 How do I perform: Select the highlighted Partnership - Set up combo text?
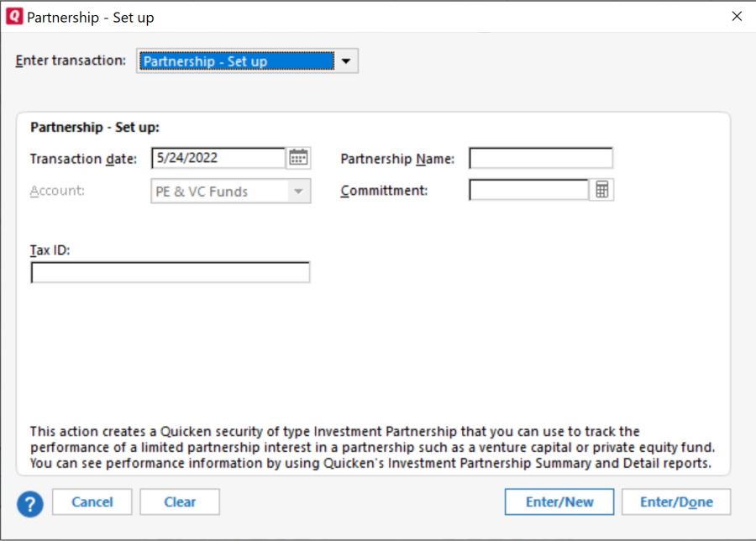point(235,61)
